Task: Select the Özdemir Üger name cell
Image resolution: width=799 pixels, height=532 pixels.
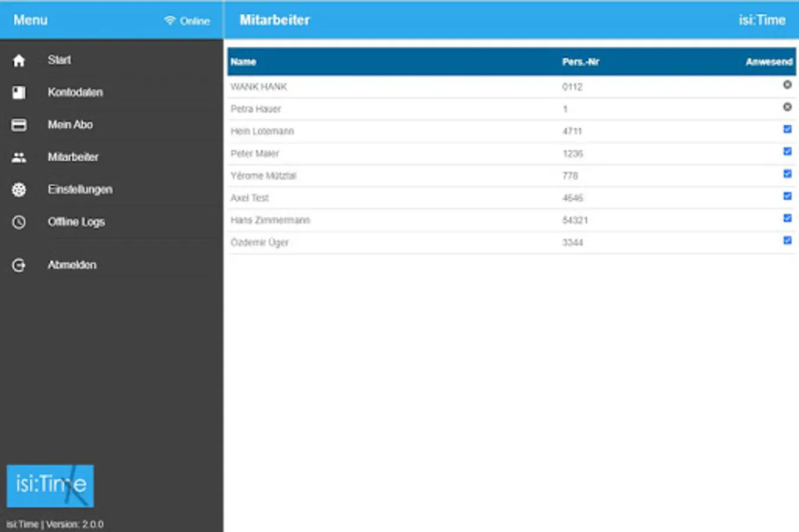Action: (259, 242)
